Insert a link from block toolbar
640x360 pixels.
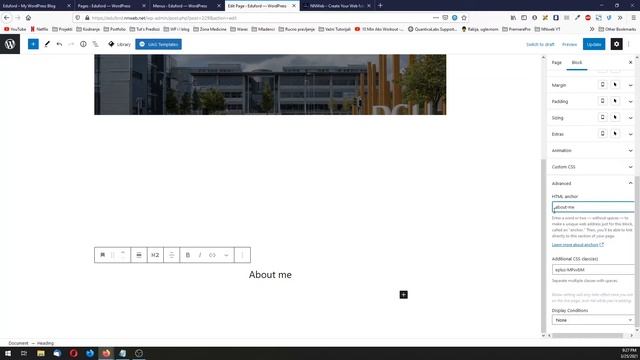(212, 255)
